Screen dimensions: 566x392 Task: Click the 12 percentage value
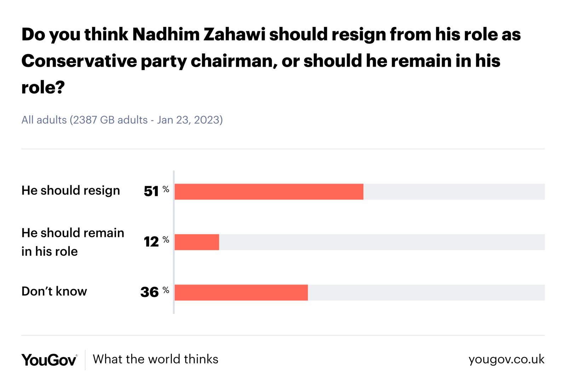[x=151, y=242]
